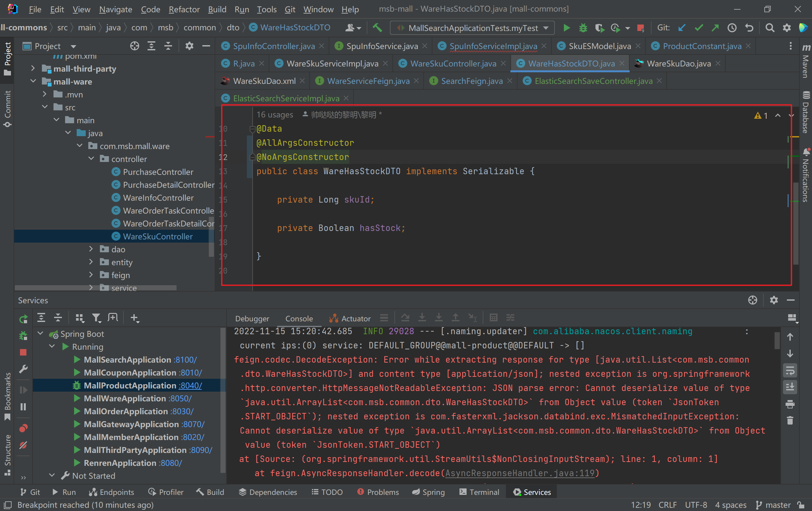
Task: Change the CRLF line separator in the status bar
Action: point(667,505)
